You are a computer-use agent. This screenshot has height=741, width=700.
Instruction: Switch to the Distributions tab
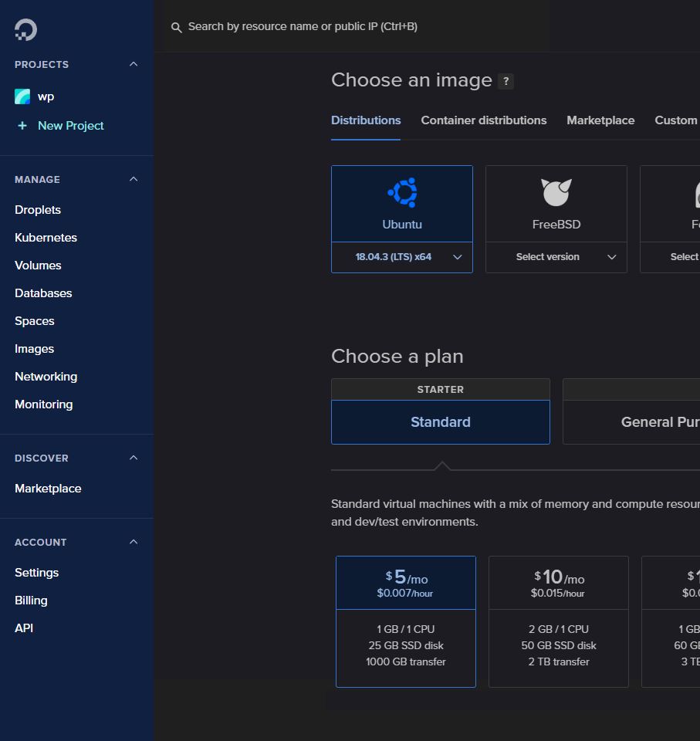(366, 120)
